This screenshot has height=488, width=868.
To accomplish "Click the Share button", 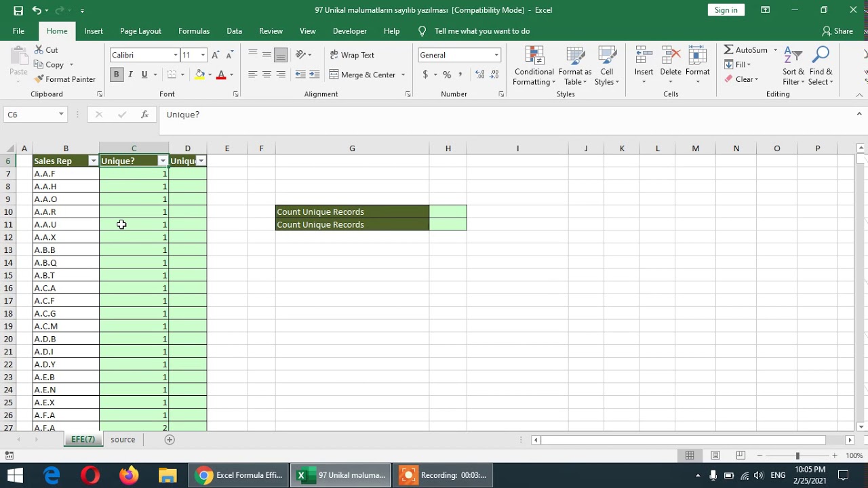I will tap(837, 31).
